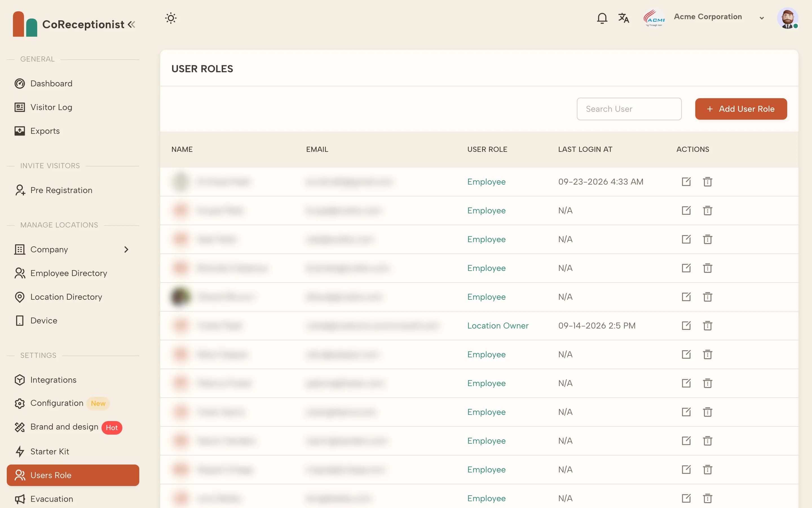Click the Location Owner role link
Viewport: 812px width, 508px height.
tap(498, 326)
